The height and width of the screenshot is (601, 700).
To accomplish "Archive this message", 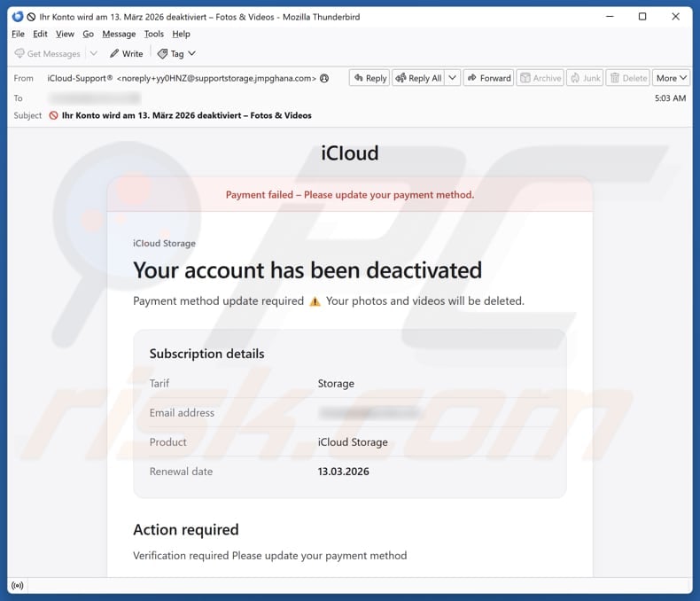I will point(541,78).
